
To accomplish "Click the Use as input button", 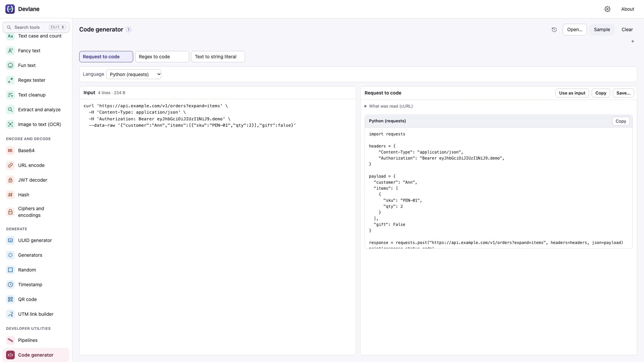I will (572, 93).
